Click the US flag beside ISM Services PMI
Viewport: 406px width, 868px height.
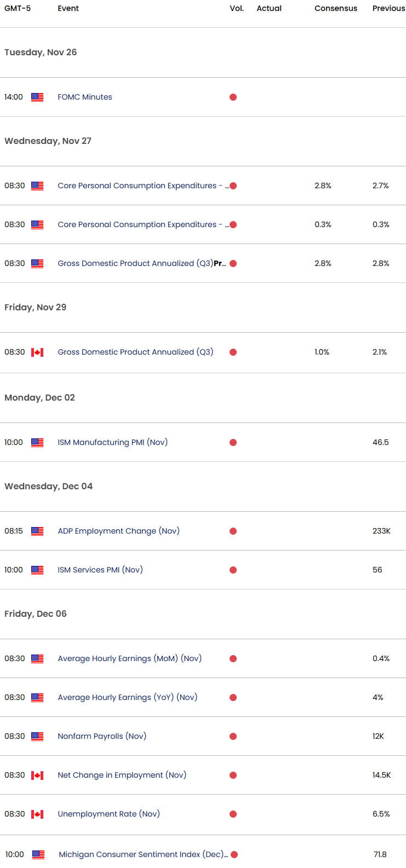37,570
